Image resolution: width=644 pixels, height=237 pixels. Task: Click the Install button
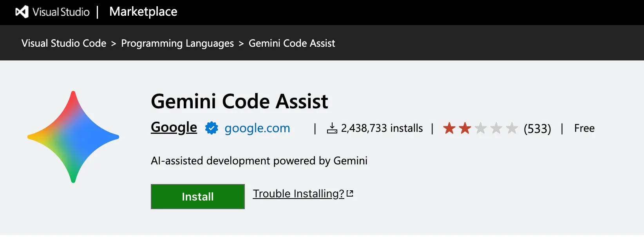pos(197,196)
